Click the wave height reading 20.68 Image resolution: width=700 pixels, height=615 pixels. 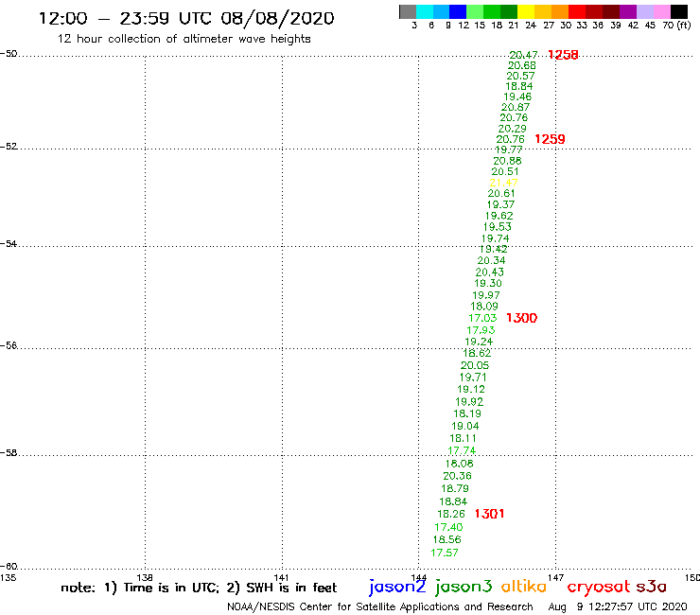522,65
